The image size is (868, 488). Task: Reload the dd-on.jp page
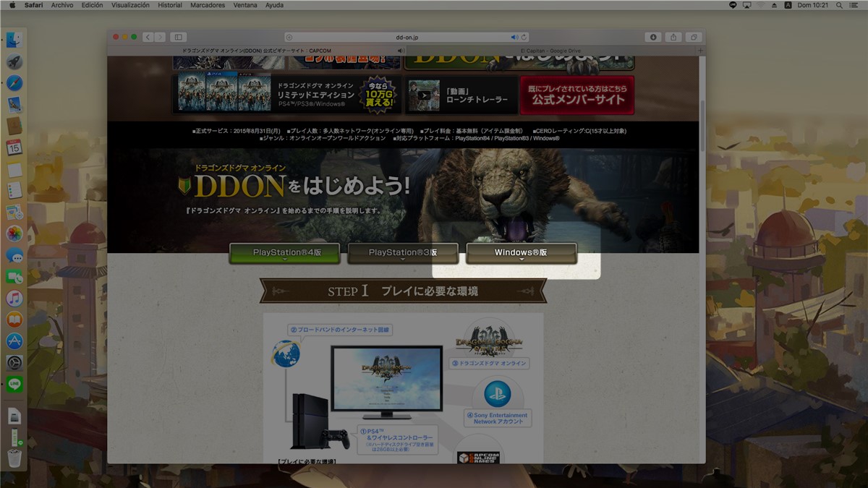click(x=524, y=37)
